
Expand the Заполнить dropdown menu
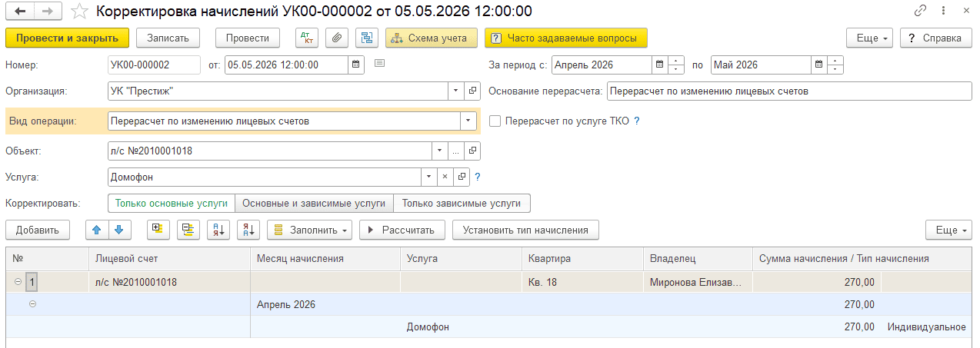click(311, 230)
